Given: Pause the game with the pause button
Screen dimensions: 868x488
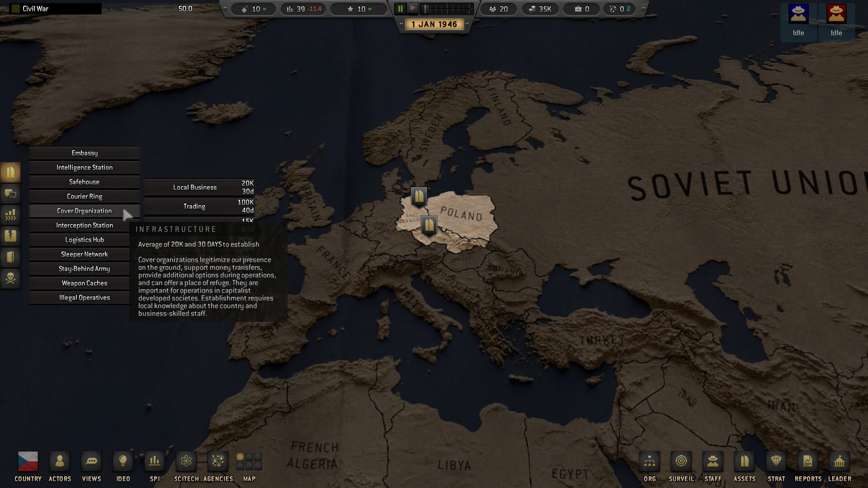Looking at the screenshot, I should pos(400,8).
